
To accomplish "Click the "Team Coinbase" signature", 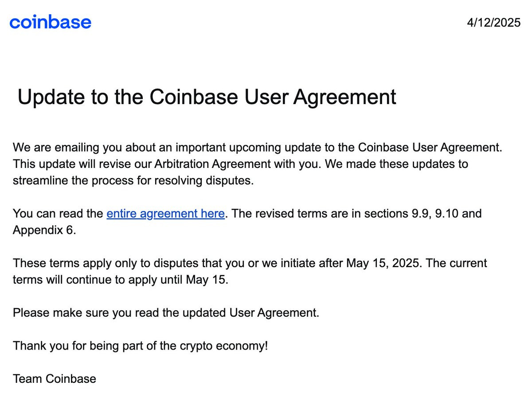I will (55, 379).
